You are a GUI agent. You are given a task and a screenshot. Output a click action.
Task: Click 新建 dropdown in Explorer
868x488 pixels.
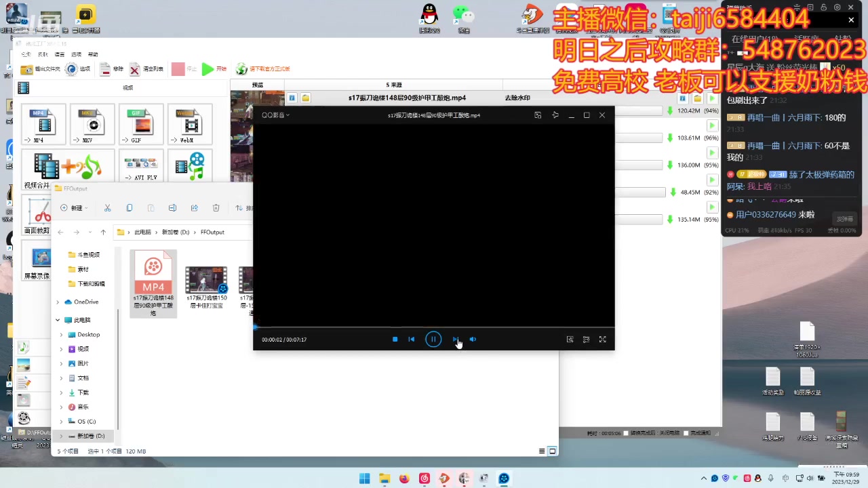coord(75,208)
